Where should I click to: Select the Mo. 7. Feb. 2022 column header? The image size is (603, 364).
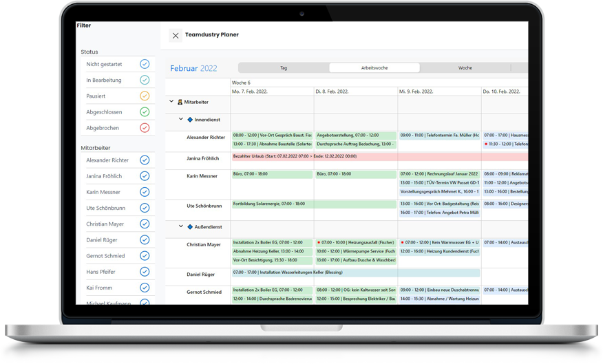(x=273, y=92)
